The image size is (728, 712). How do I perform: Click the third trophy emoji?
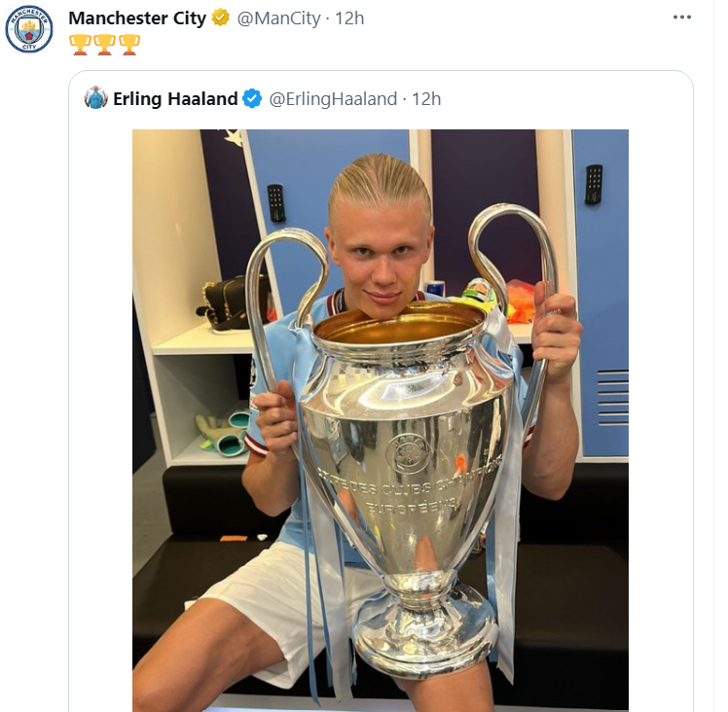click(128, 44)
